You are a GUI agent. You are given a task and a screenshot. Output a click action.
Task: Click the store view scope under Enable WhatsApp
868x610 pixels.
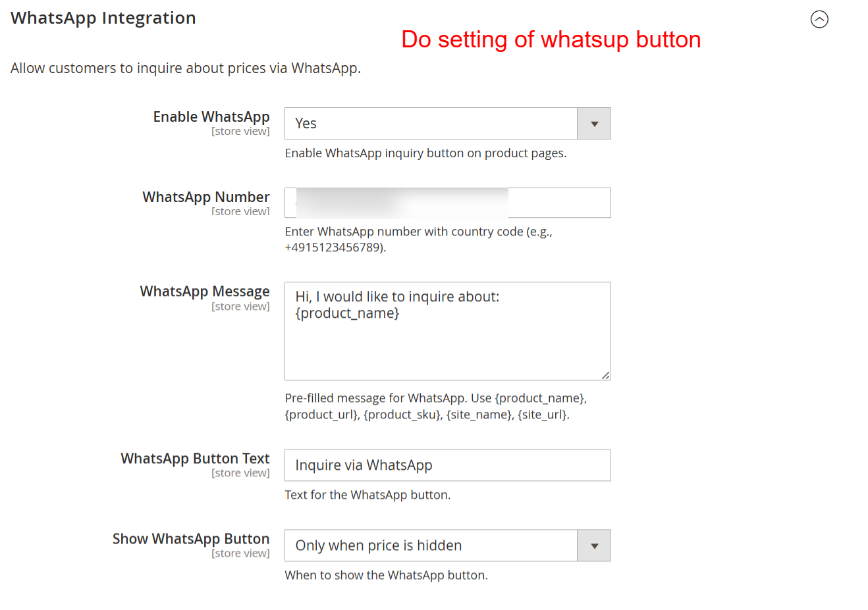240,132
